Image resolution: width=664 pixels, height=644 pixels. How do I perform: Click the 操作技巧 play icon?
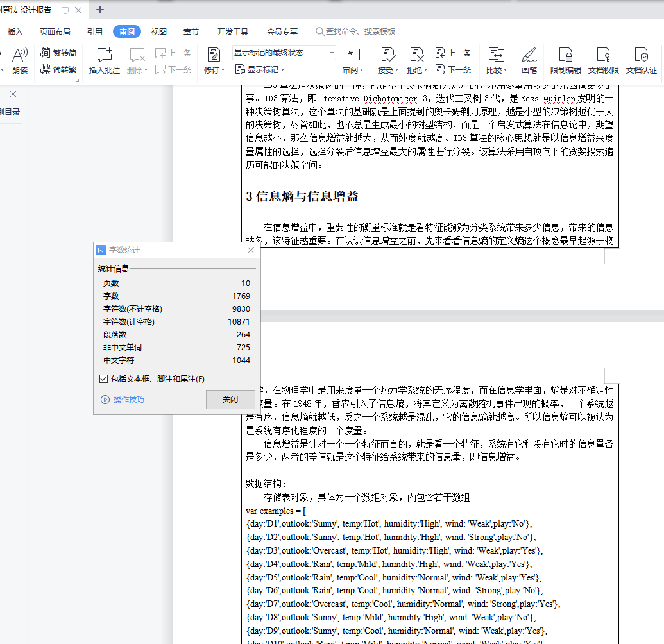tap(105, 399)
